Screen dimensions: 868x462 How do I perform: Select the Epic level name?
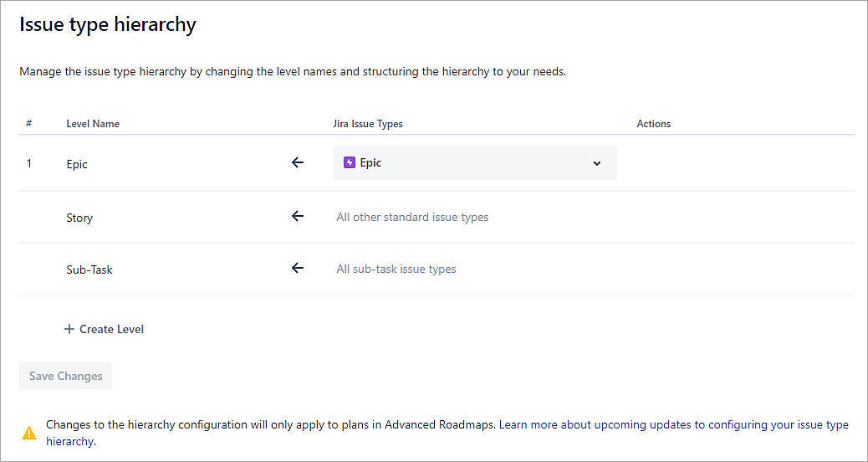pos(77,165)
